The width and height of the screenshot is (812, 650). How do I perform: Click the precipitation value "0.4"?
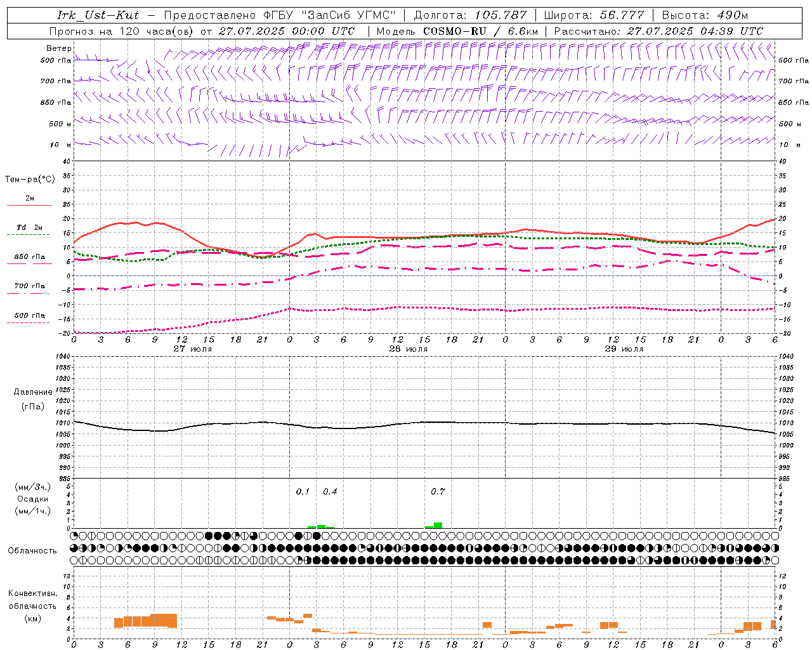330,491
